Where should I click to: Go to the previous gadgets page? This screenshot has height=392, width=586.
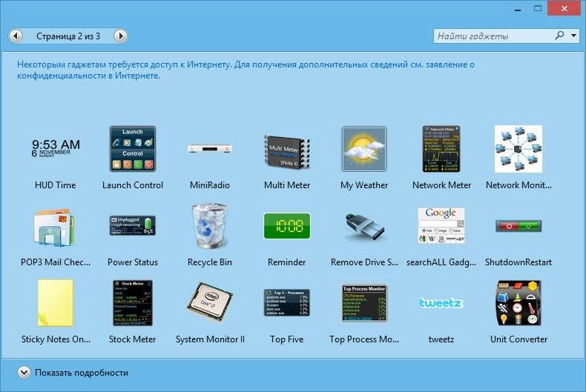pos(16,36)
